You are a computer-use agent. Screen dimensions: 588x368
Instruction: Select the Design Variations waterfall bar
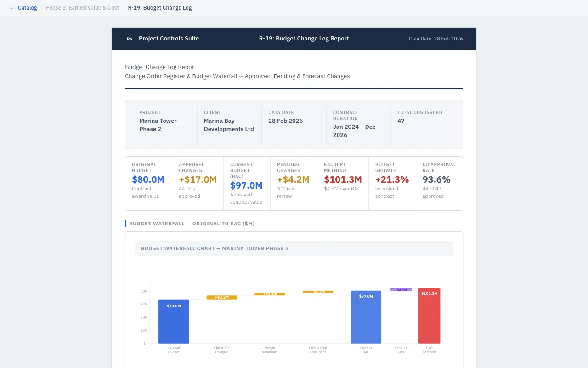pyautogui.click(x=270, y=294)
